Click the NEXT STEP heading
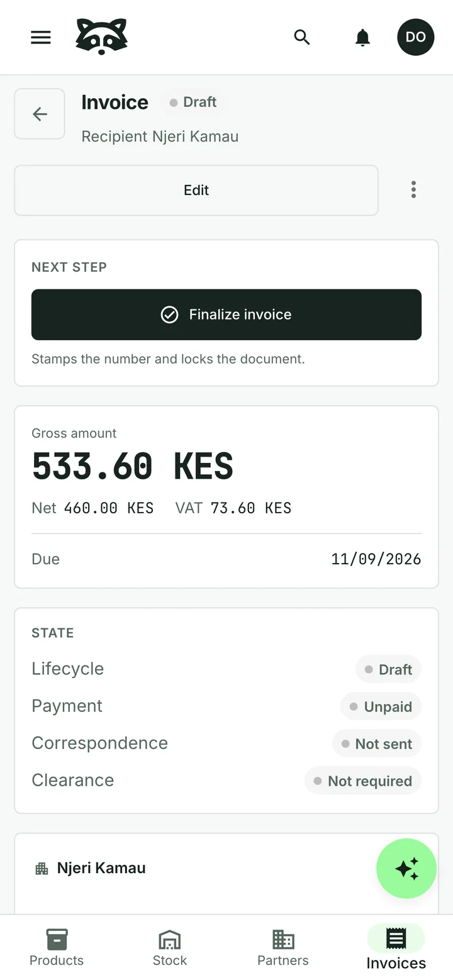This screenshot has height=980, width=453. tap(69, 267)
